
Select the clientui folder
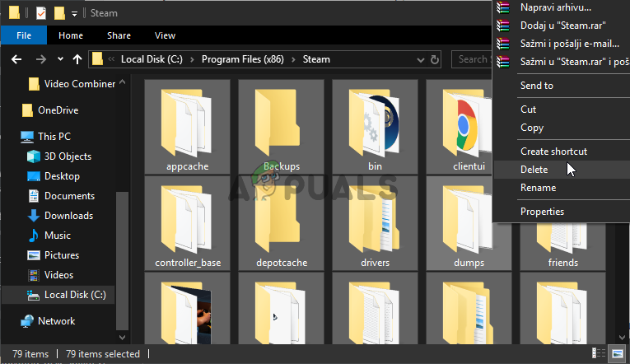tap(460, 127)
